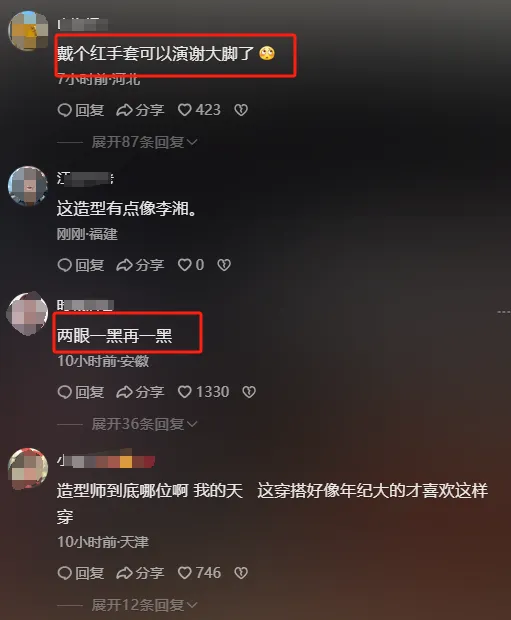Open the blurred username above 两眼一黑再一黑
Screen dimensions: 511x620
click(85, 305)
